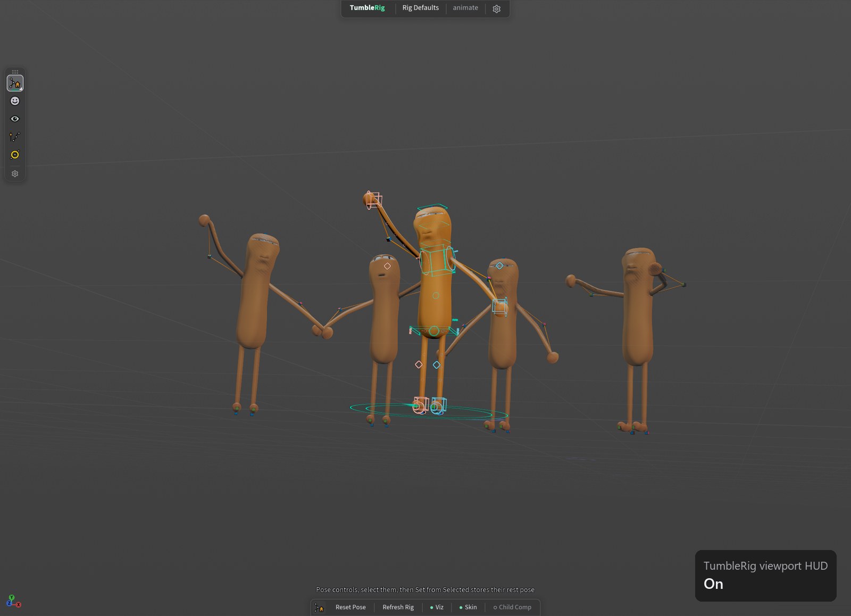Click the XYZ axis gizmo

point(13,601)
